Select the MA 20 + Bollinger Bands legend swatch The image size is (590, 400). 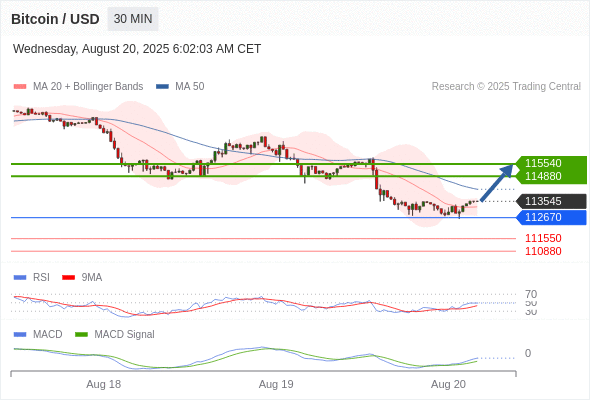[x=20, y=87]
